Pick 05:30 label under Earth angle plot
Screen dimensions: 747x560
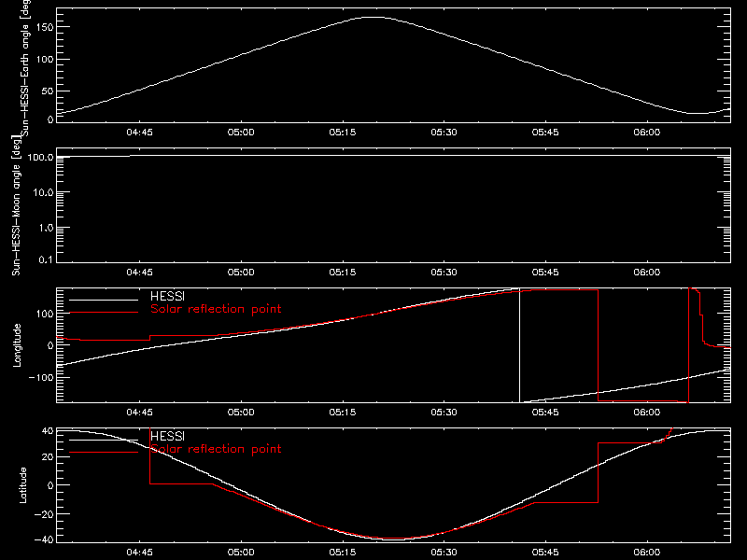[444, 133]
